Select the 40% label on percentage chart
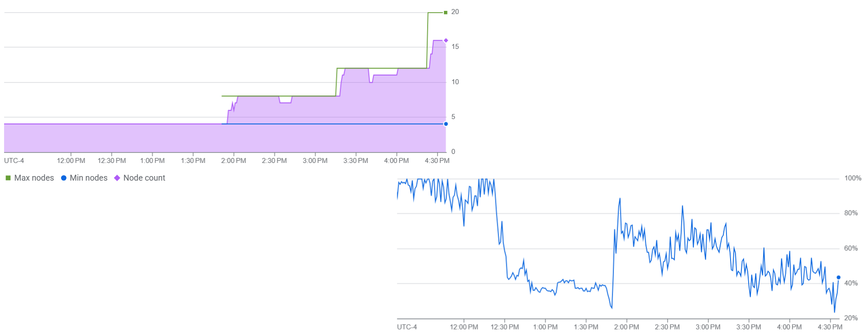 pyautogui.click(x=851, y=283)
